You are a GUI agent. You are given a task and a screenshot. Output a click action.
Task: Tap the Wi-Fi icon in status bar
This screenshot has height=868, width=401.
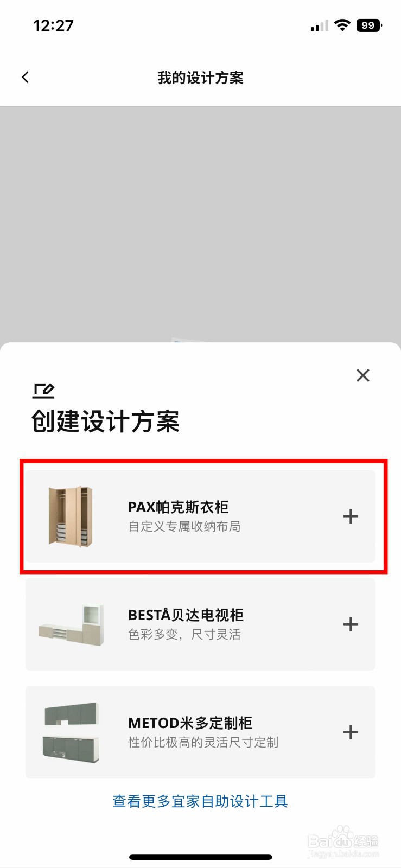(342, 25)
